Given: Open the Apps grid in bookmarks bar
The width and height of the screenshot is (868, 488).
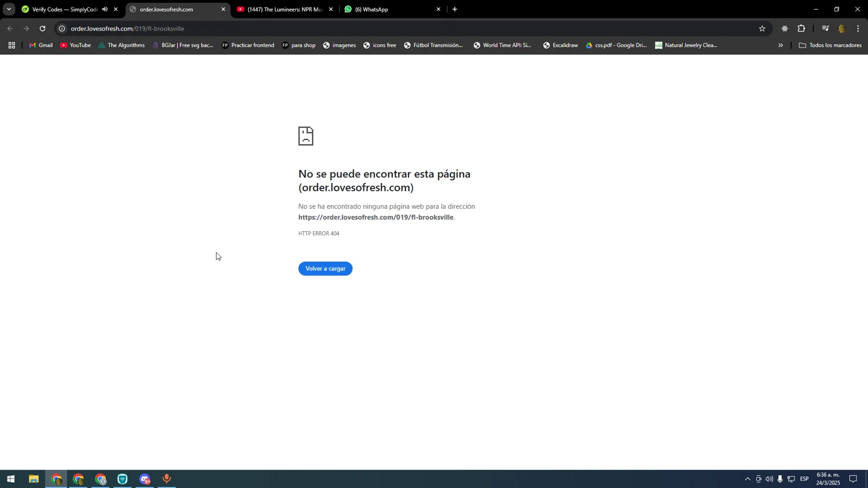Looking at the screenshot, I should tap(12, 45).
